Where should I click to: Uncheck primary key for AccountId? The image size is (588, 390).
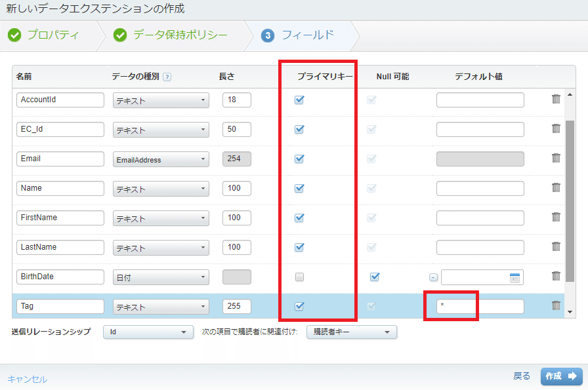click(x=299, y=100)
